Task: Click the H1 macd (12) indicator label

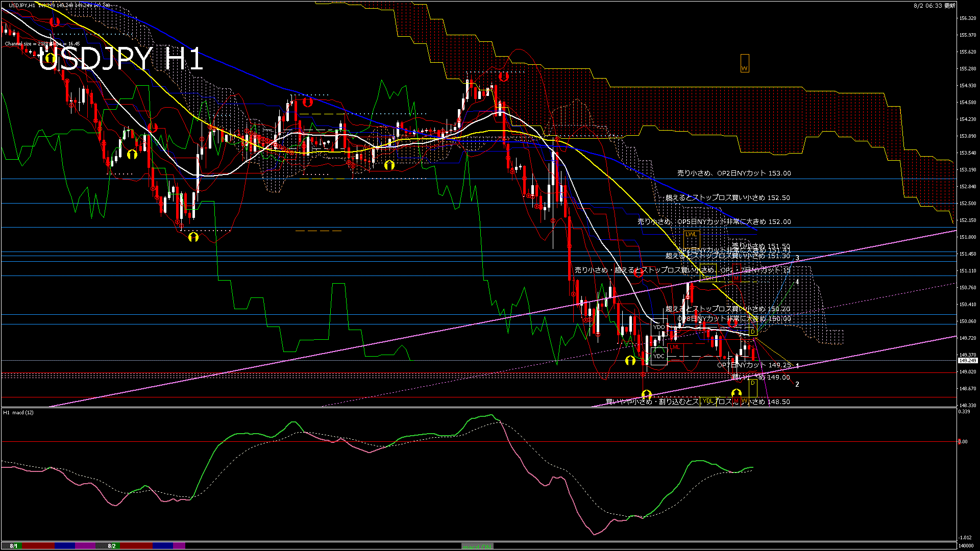Action: [x=18, y=412]
